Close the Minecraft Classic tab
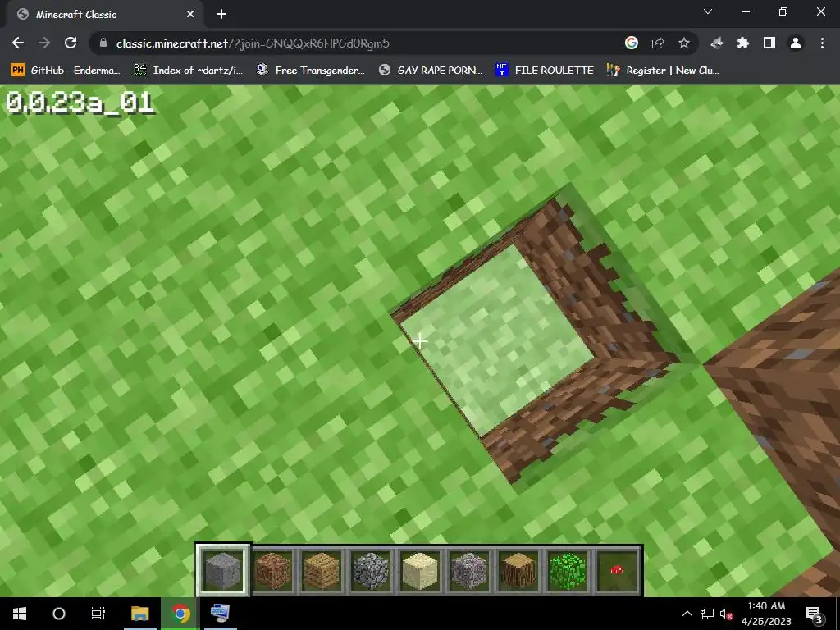This screenshot has height=630, width=840. 190,15
